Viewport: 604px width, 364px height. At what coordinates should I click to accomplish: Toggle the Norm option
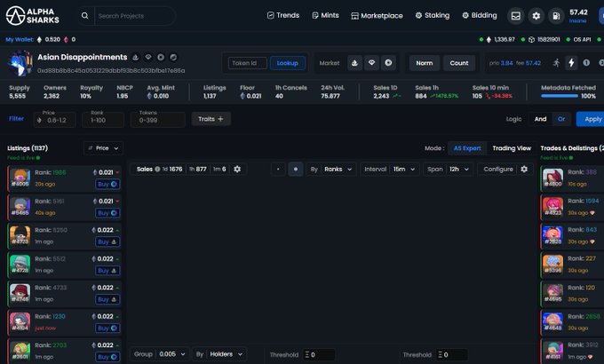(424, 63)
